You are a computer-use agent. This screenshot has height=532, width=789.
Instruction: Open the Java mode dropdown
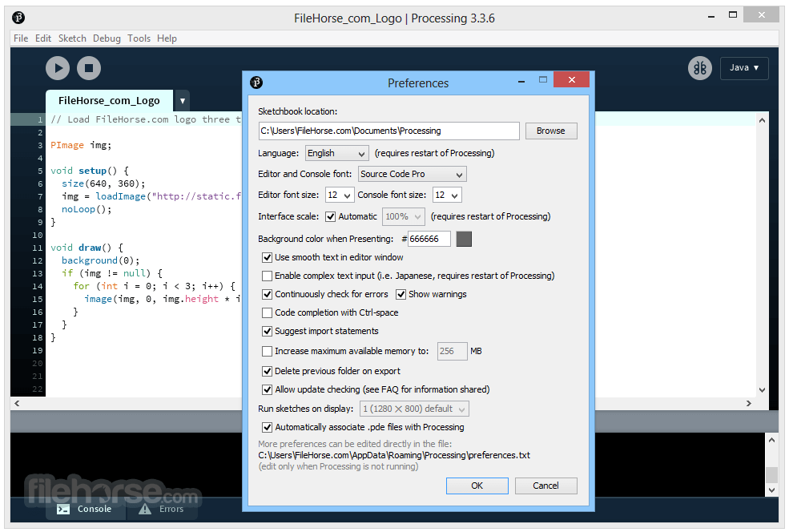744,68
